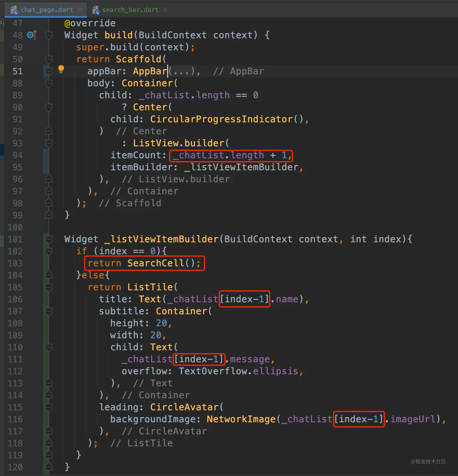This screenshot has height=476, width=458.
Task: Click TextOverflow.ellipsis on line 112
Action: point(238,371)
